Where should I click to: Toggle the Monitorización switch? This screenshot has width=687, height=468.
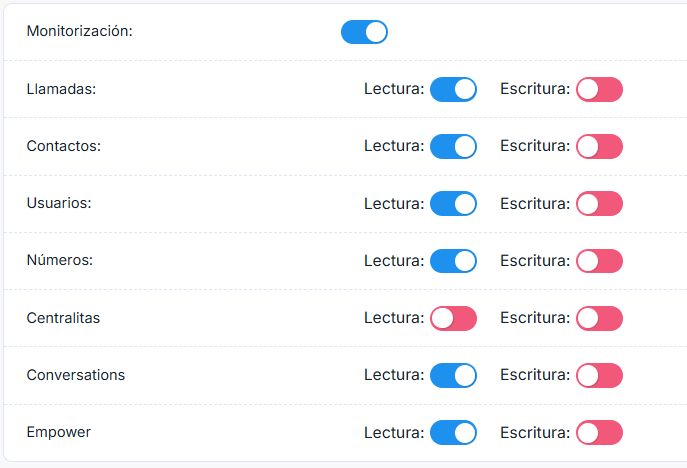[364, 32]
